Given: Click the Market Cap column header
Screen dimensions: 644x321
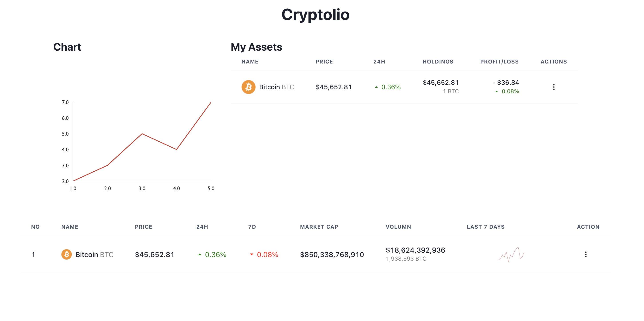Looking at the screenshot, I should pos(319,227).
